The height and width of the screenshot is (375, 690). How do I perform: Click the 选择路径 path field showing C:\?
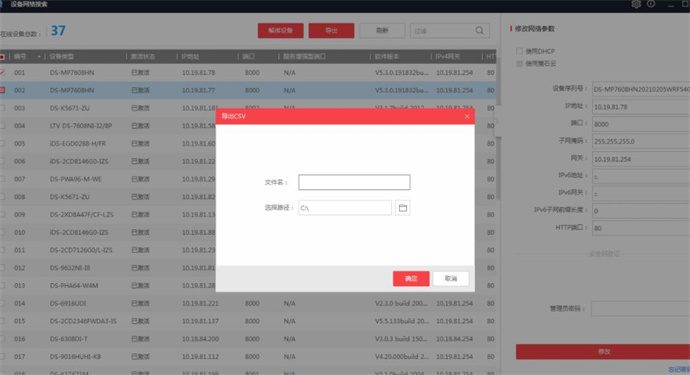[345, 208]
